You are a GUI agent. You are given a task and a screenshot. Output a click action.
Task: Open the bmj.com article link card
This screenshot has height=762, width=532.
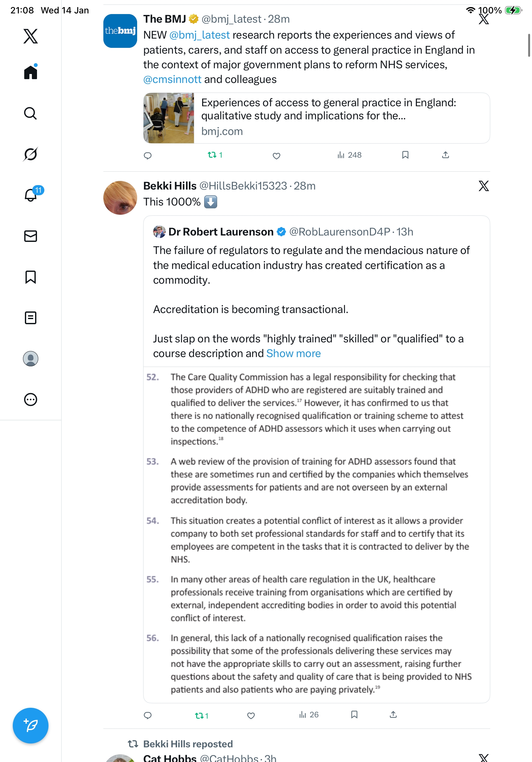[316, 118]
